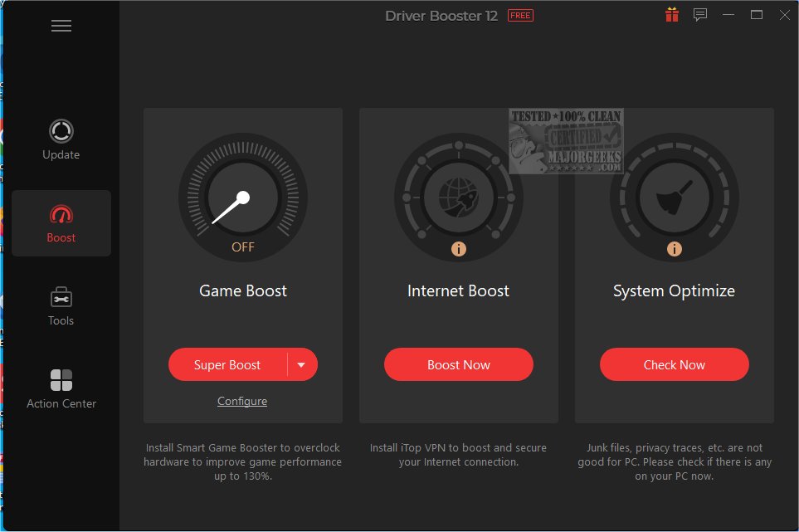Expand the Super Boost dropdown arrow
The image size is (799, 532).
pyautogui.click(x=301, y=365)
